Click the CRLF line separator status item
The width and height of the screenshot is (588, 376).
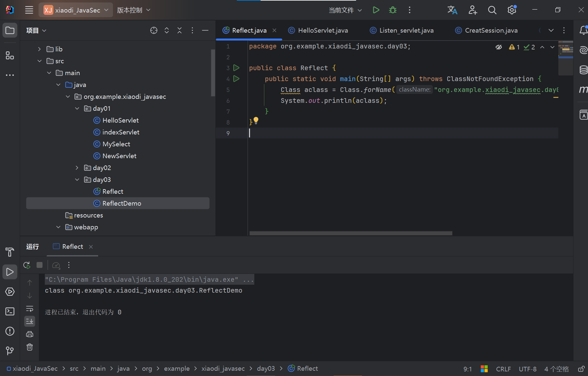pos(503,369)
